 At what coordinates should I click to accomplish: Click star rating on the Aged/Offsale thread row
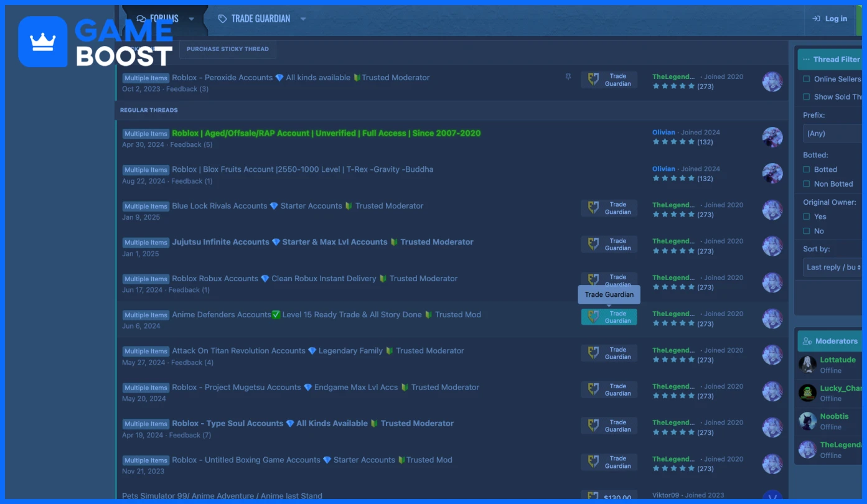pos(673,142)
